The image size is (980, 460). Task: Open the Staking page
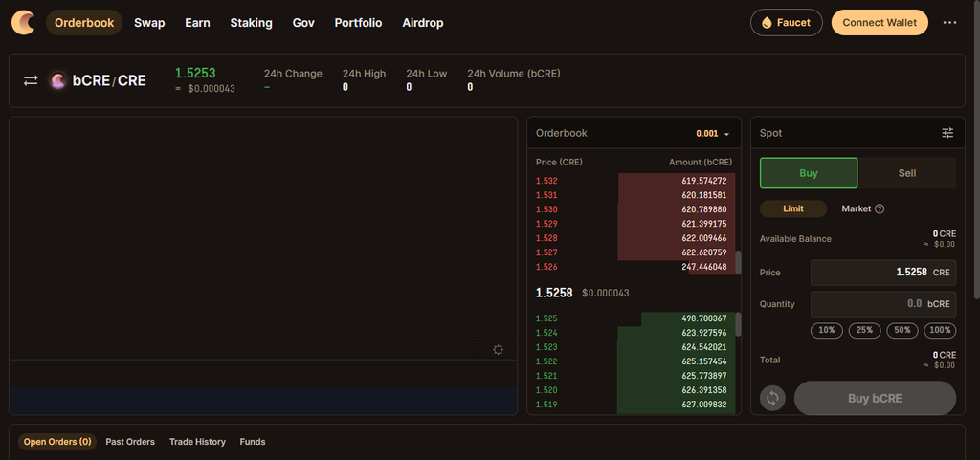[252, 22]
